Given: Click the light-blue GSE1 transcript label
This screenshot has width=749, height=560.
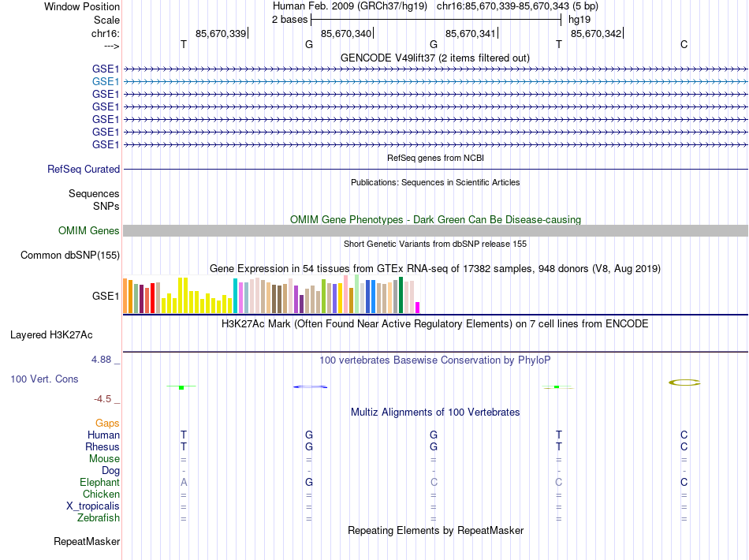Looking at the screenshot, I should click(x=106, y=82).
